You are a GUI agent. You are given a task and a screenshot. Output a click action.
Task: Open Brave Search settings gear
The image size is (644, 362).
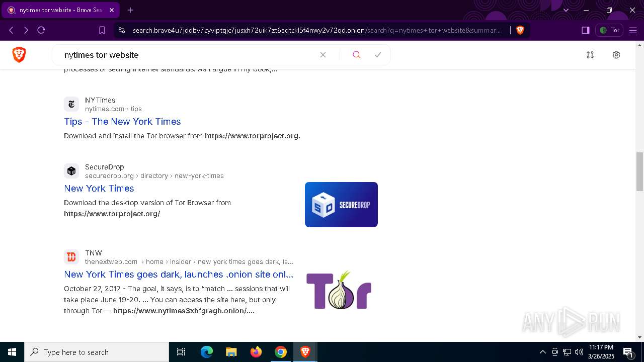(616, 55)
